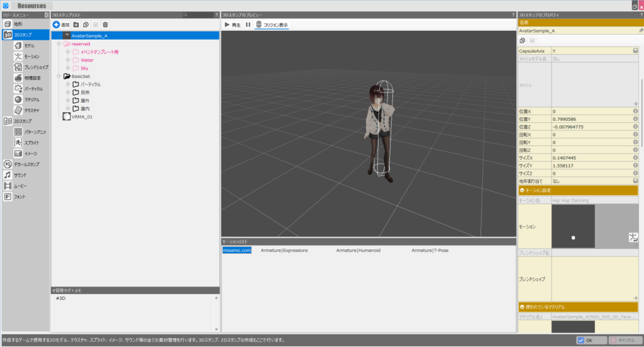Open the モデル (Model) resource category
The width and height of the screenshot is (644, 347).
[x=25, y=46]
